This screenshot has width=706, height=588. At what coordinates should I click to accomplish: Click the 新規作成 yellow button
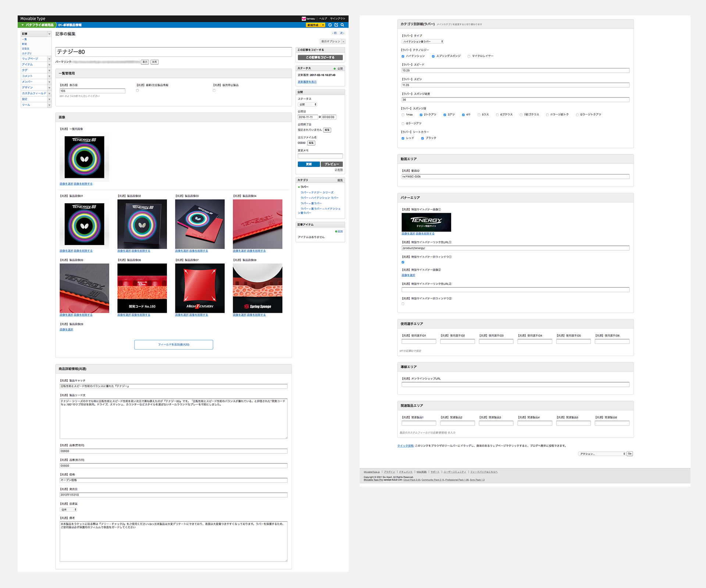pos(313,25)
